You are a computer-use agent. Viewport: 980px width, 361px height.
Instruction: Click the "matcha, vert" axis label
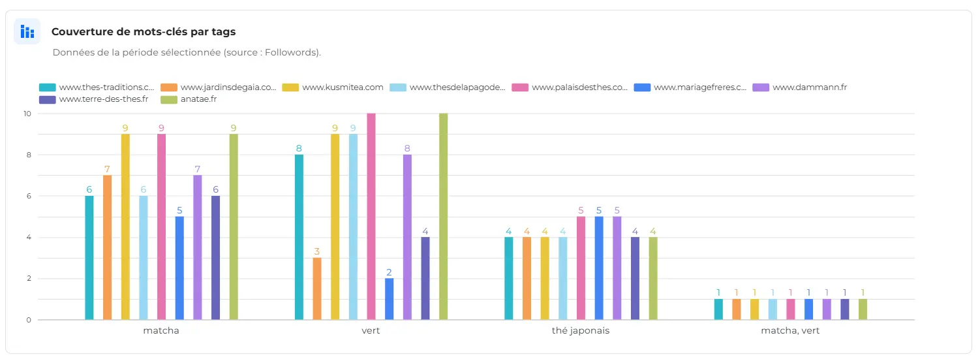coord(790,330)
